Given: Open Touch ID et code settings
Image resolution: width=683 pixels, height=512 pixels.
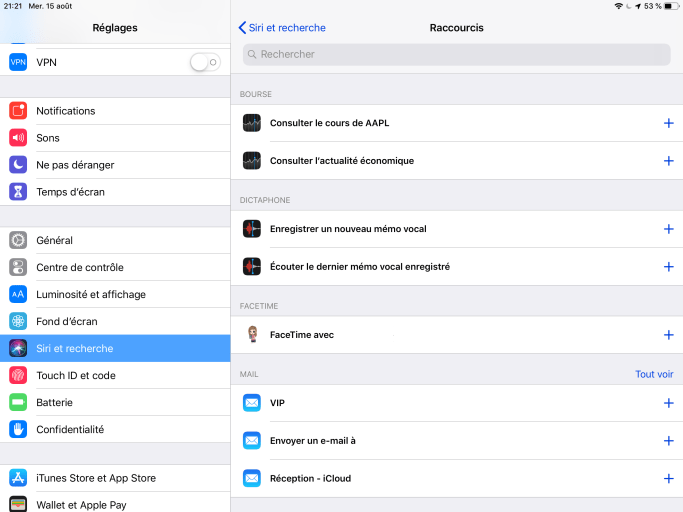Looking at the screenshot, I should 76,375.
